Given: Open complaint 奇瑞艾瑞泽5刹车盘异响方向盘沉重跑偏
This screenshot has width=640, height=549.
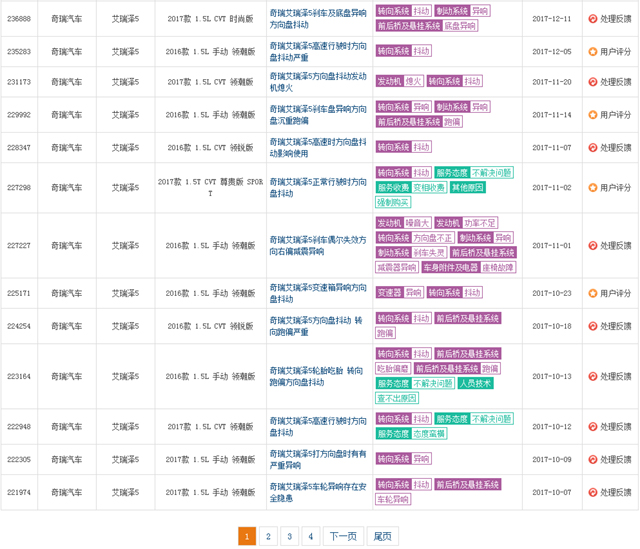Looking at the screenshot, I should [x=318, y=115].
